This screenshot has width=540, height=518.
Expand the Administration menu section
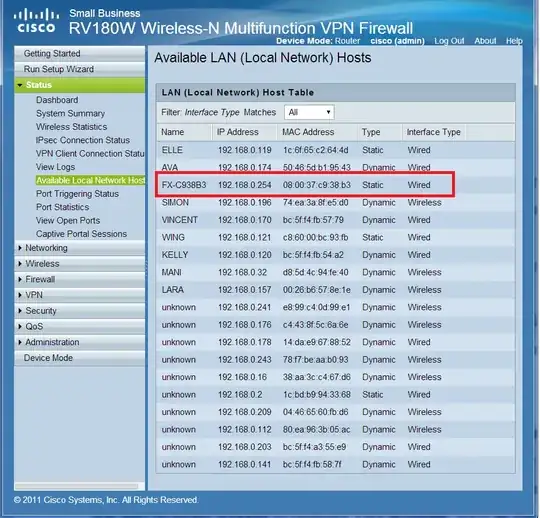[x=80, y=342]
